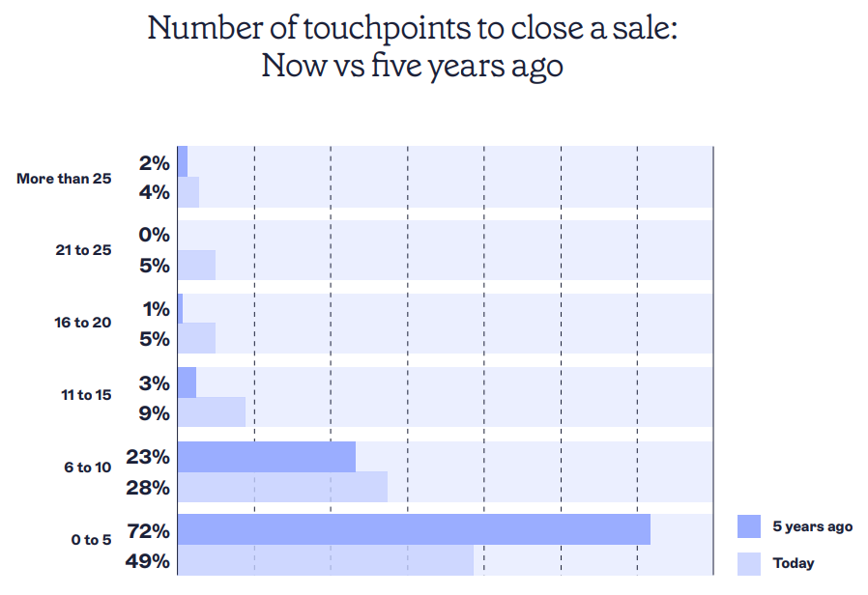
Task: Click the chart title text
Action: [x=413, y=46]
